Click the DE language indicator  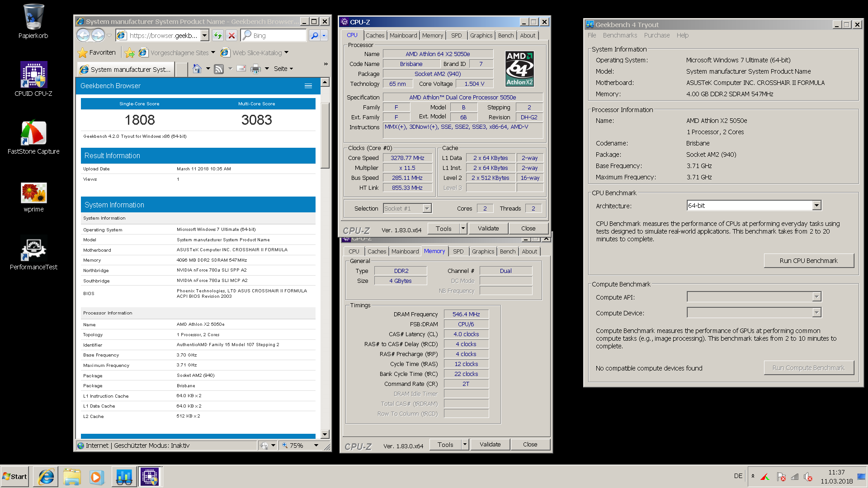click(x=738, y=476)
